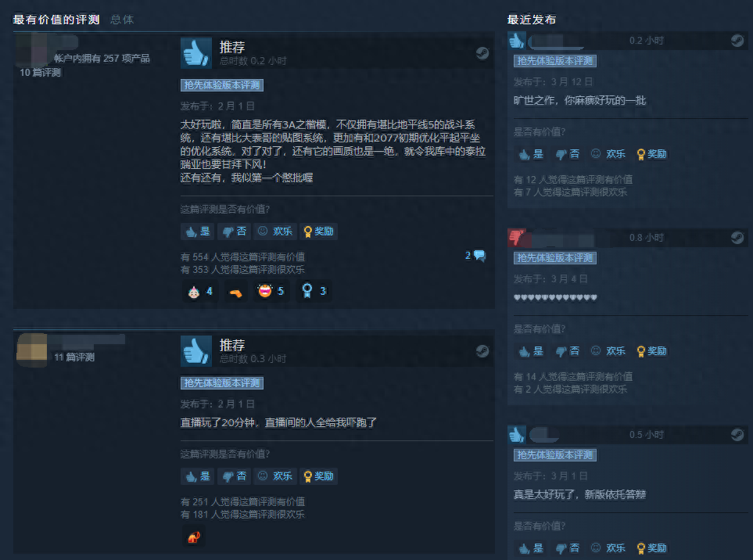Mark the March 1 recent review as 欢乐
The image size is (753, 560).
tap(608, 548)
